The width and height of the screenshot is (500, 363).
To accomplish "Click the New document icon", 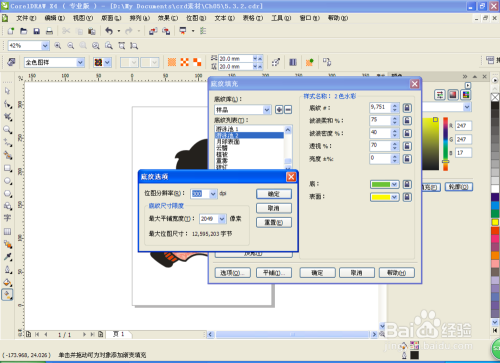I will click(x=11, y=31).
